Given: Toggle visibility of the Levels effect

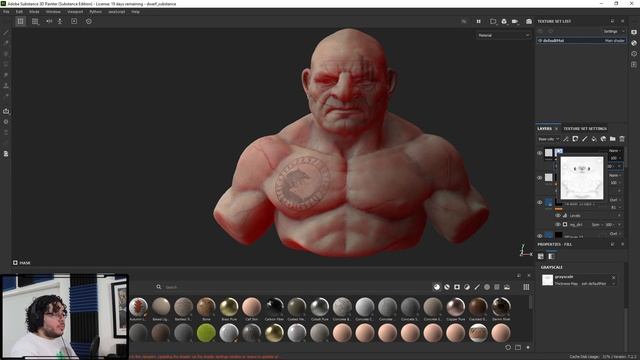Looking at the screenshot, I should tap(558, 216).
